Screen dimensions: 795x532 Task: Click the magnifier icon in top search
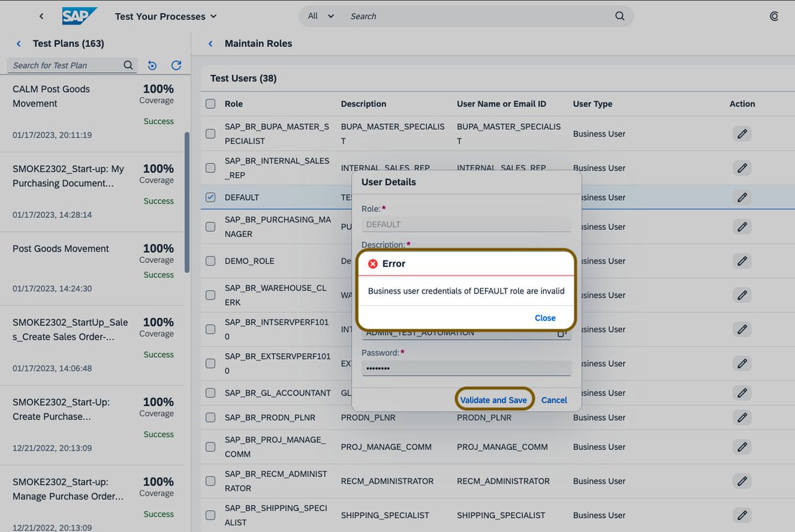619,16
